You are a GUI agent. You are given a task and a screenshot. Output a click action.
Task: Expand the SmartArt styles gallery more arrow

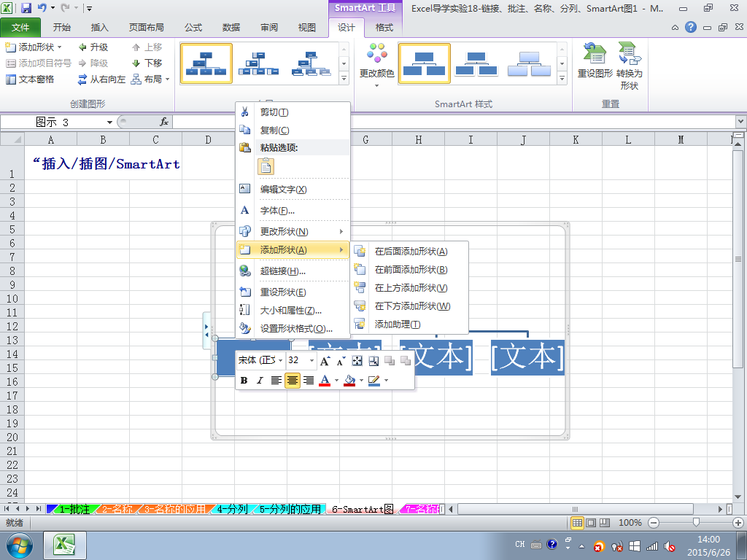click(x=562, y=78)
